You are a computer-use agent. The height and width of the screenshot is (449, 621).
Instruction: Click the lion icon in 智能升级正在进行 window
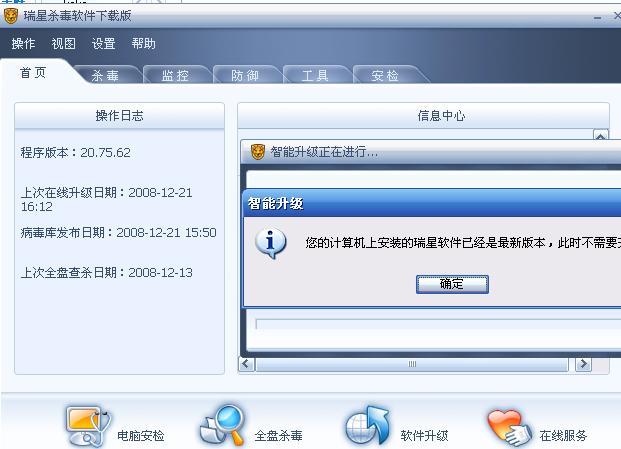pyautogui.click(x=257, y=152)
